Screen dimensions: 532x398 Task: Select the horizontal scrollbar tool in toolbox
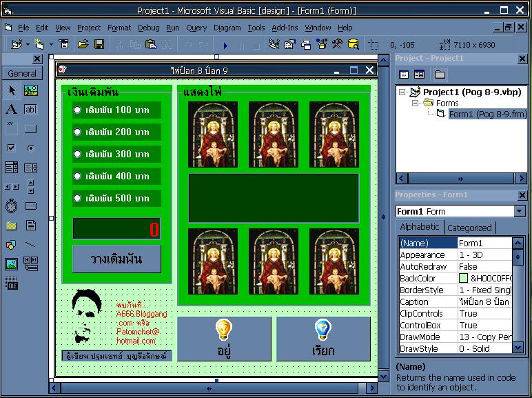[x=11, y=186]
